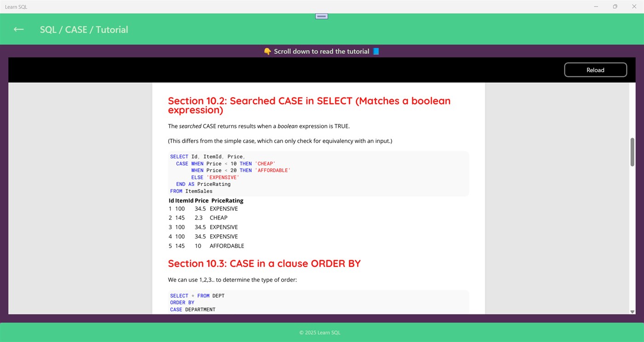Click the Minimize window control
644x342 pixels.
pyautogui.click(x=596, y=6)
